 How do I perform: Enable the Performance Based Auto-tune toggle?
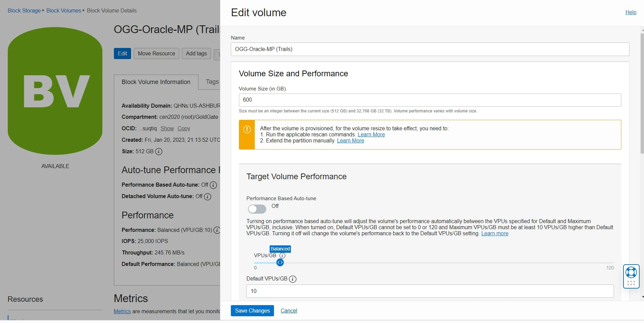tap(256, 209)
